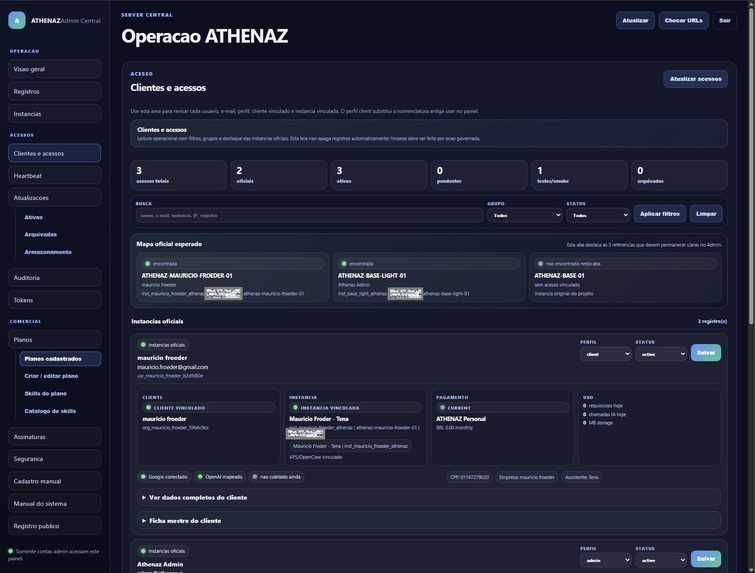Viewport: 755px width, 573px height.
Task: Open Auditoria page
Action: (54, 278)
